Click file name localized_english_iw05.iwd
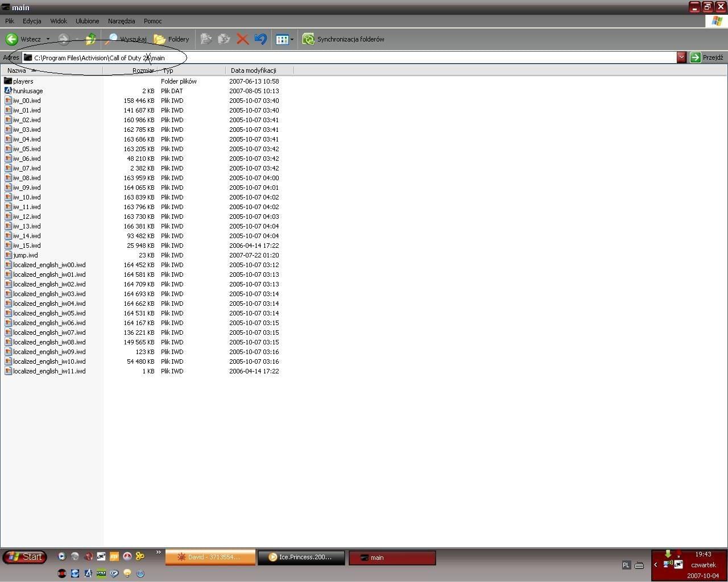The width and height of the screenshot is (728, 582). click(49, 313)
